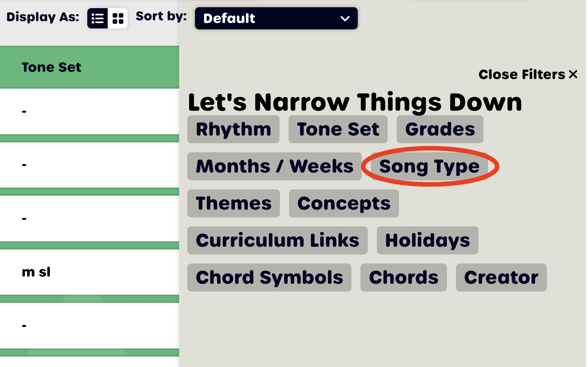The width and height of the screenshot is (588, 367).
Task: Expand the Tone Set filter
Action: click(338, 129)
